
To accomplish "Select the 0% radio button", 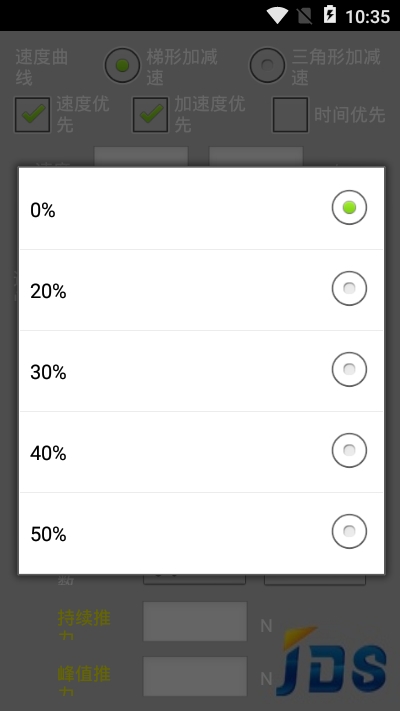I will click(349, 208).
